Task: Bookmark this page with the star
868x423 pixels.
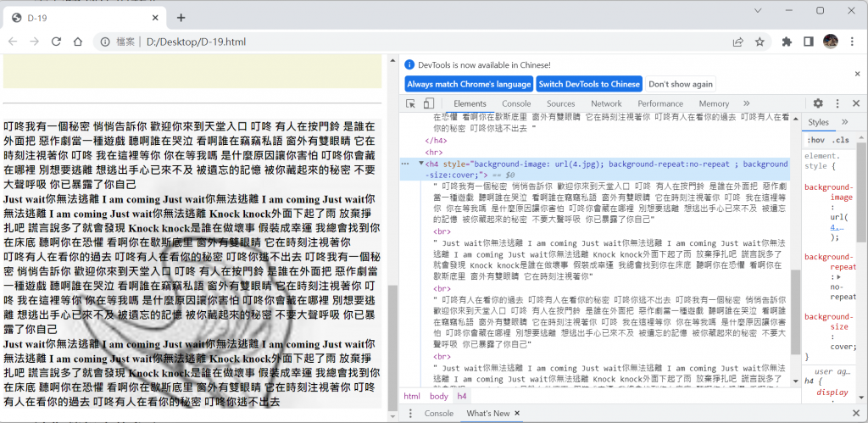Action: click(759, 42)
